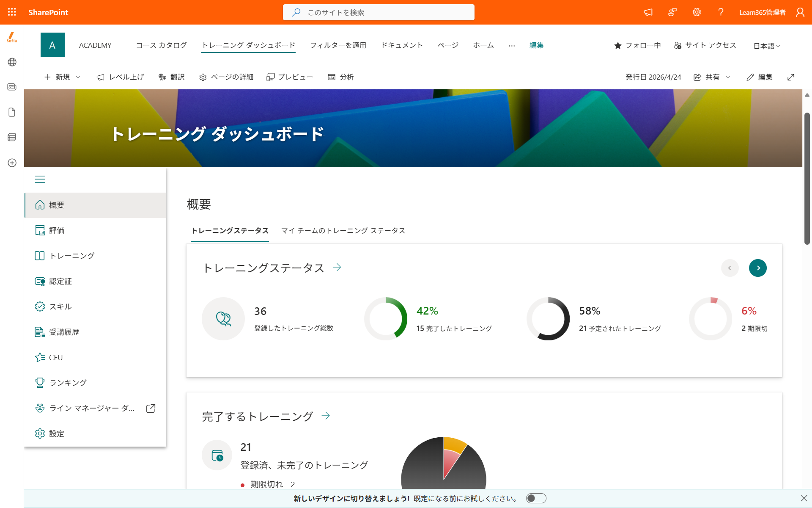The image size is (812, 508).
Task: Open 分析 toolbar button
Action: [x=341, y=77]
